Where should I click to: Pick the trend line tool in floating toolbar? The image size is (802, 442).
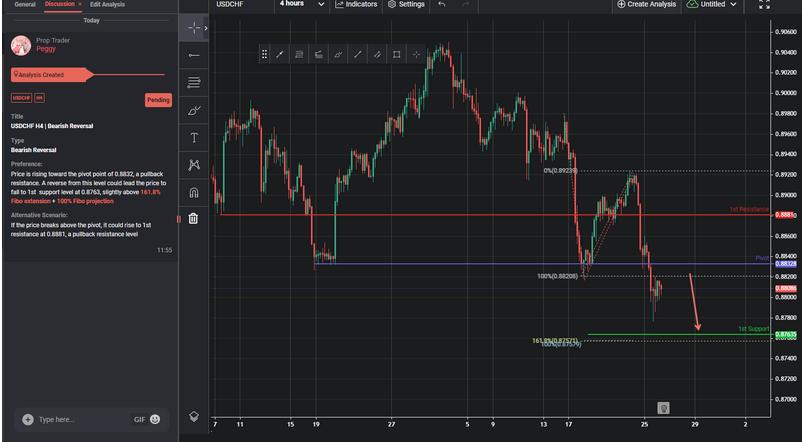click(x=280, y=54)
